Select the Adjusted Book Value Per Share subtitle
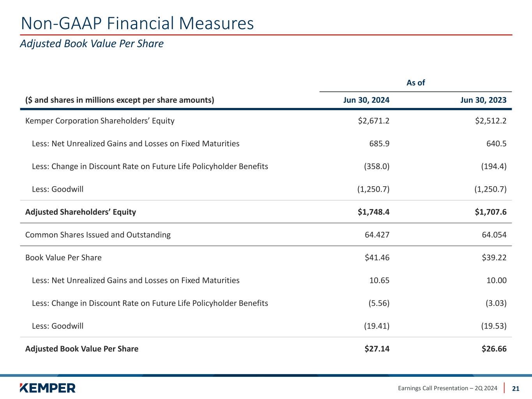This screenshot has height=399, width=532. click(x=92, y=44)
